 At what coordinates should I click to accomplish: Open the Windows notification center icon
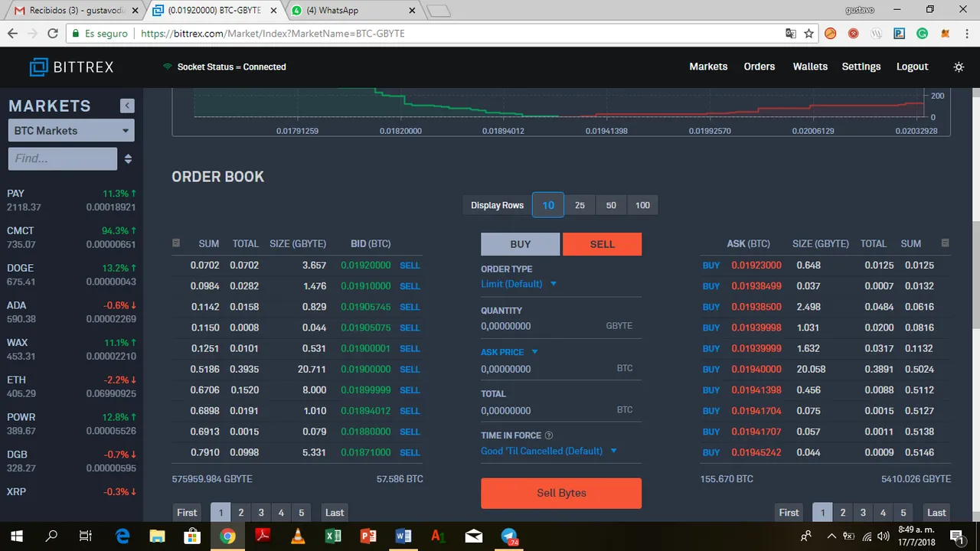click(955, 536)
